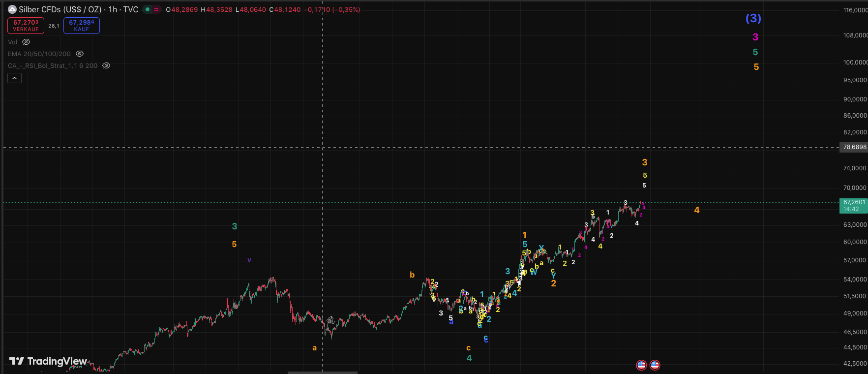The image size is (868, 374).
Task: Show the EMA 20/50/100/200 indicator
Action: pos(80,54)
